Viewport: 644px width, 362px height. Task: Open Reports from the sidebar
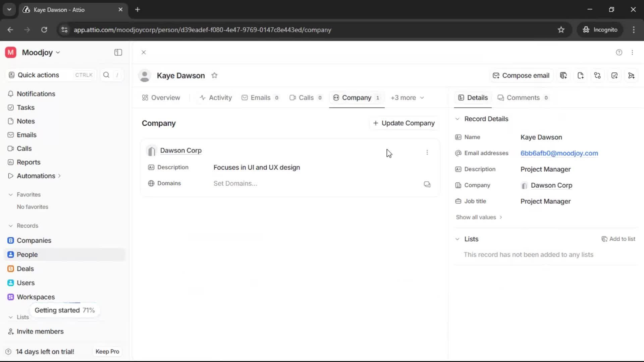click(x=28, y=162)
